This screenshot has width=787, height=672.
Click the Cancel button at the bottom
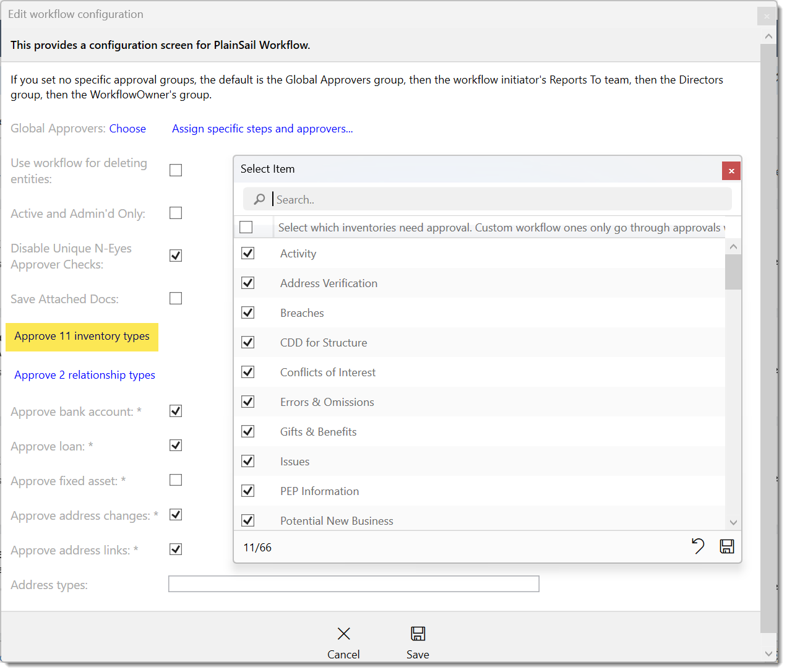pos(343,642)
